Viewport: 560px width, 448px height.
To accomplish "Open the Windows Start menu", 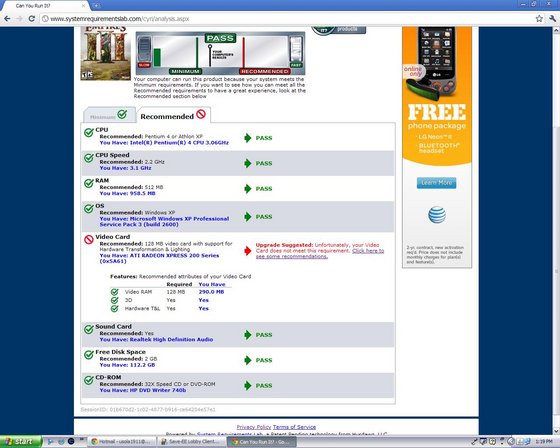I will [x=20, y=442].
